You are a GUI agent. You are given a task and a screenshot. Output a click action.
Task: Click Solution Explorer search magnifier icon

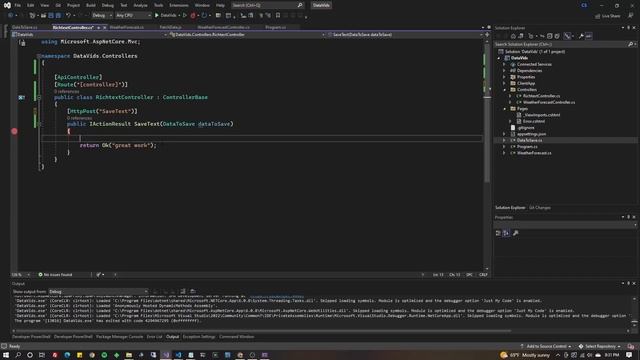[630, 44]
